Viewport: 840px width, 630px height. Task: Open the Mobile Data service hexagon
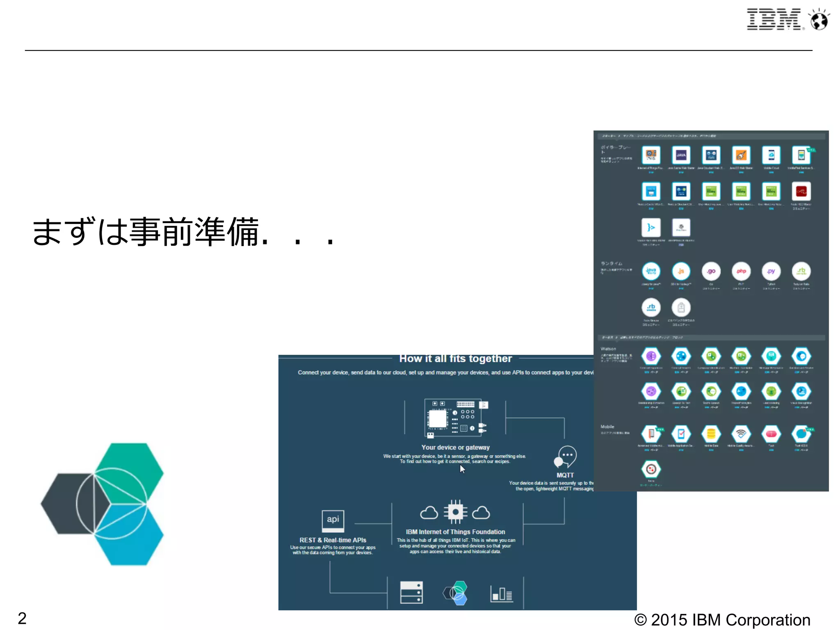tap(711, 434)
